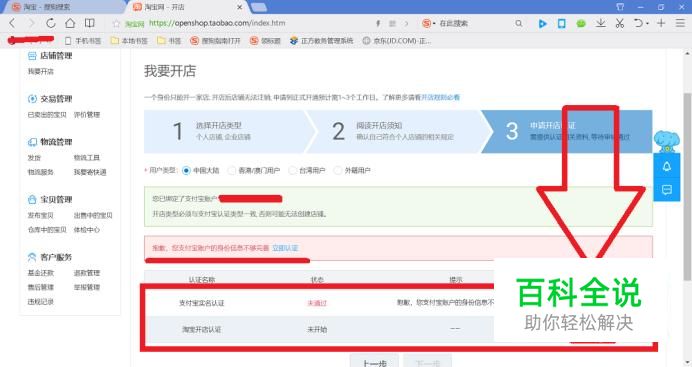The image size is (692, 367).
Task: Open the browser hamburger menu
Action: [680, 23]
